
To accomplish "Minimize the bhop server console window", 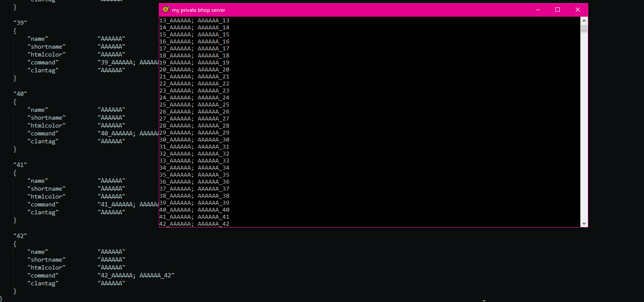I will click(x=537, y=9).
